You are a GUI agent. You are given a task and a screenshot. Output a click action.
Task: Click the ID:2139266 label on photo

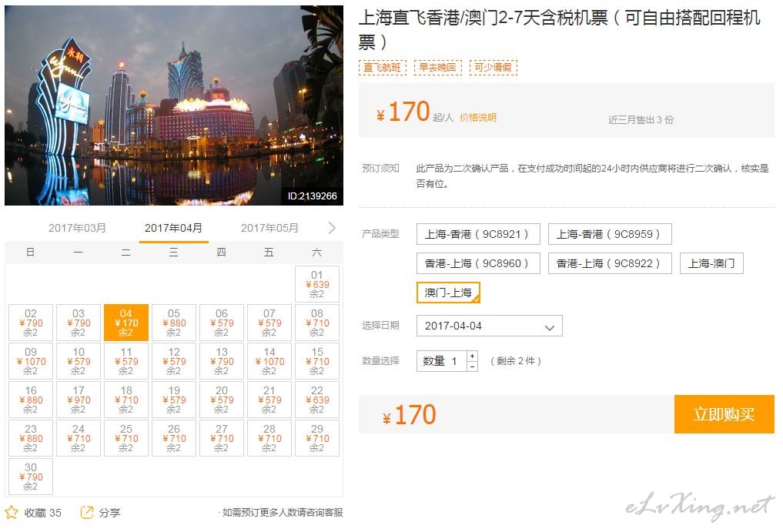tap(313, 196)
